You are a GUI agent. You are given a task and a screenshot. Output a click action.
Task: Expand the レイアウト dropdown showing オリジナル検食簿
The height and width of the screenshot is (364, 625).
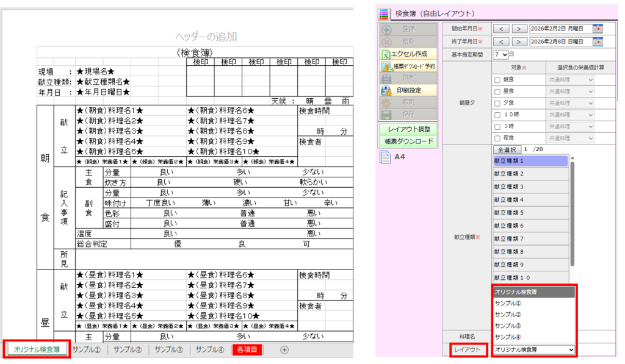click(533, 350)
